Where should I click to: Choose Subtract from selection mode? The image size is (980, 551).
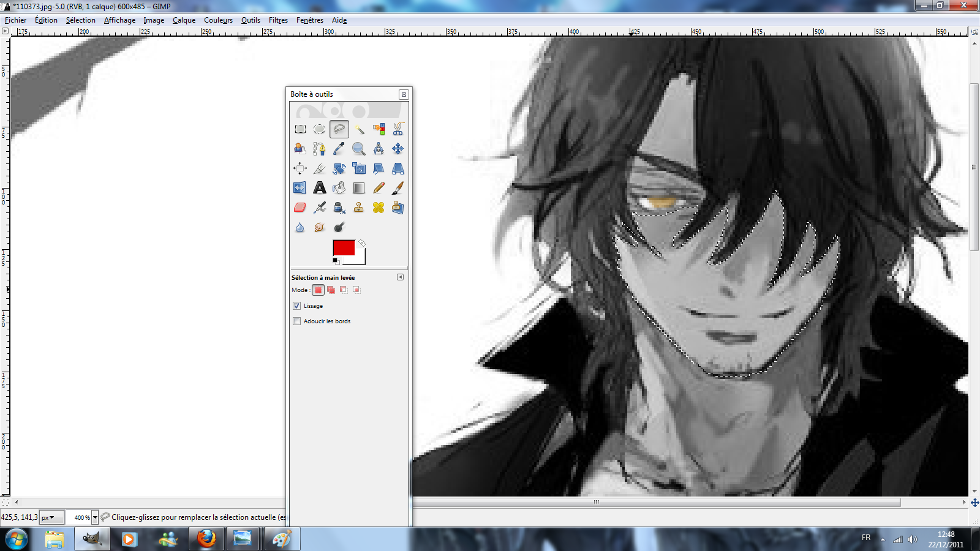click(344, 290)
